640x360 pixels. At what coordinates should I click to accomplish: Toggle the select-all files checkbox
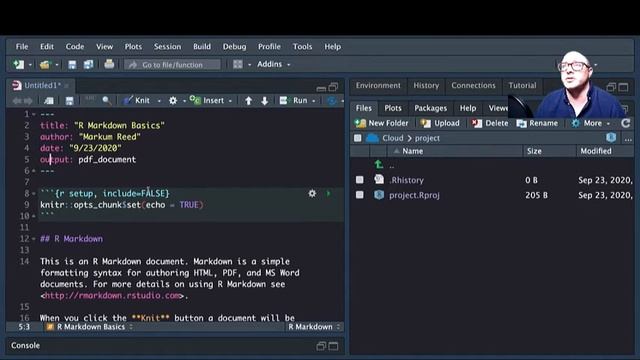coord(358,138)
